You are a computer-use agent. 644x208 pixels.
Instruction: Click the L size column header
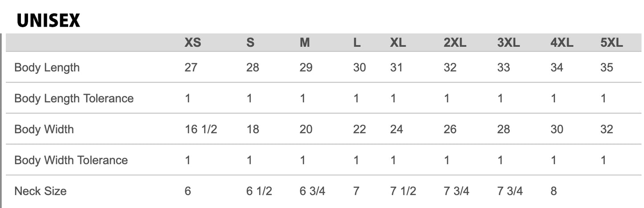point(357,43)
